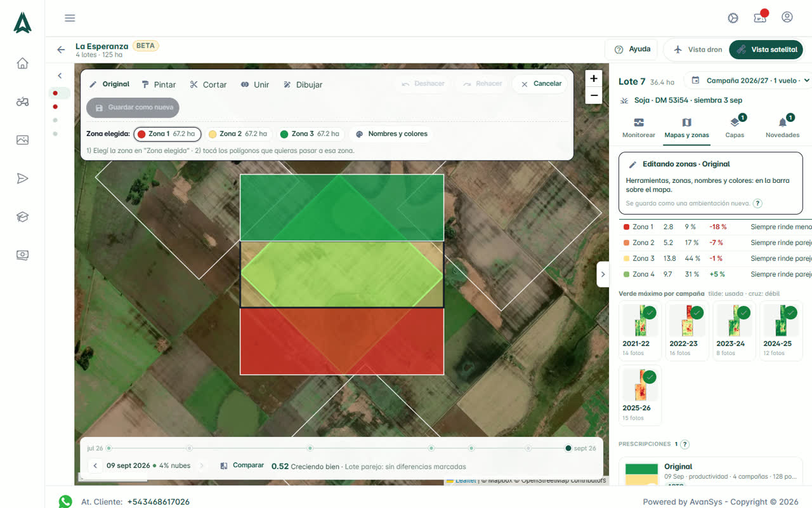Open the Mapas y zonas tab
The image size is (812, 508).
(686, 128)
